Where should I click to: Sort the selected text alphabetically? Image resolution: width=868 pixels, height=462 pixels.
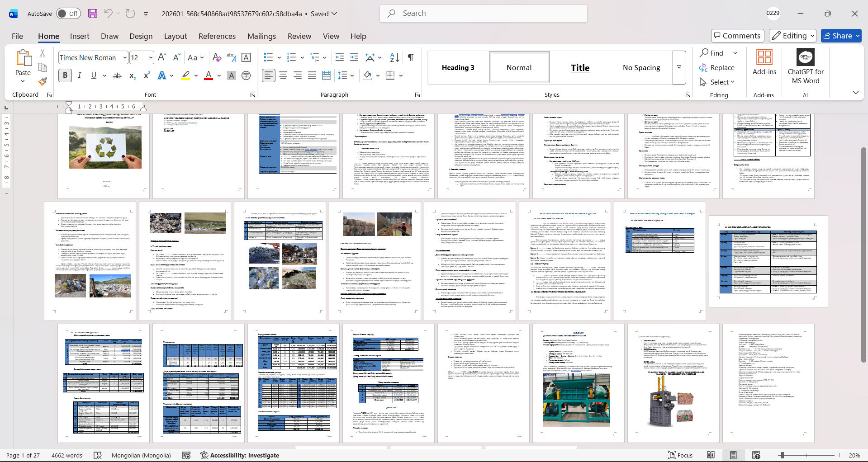coord(394,57)
